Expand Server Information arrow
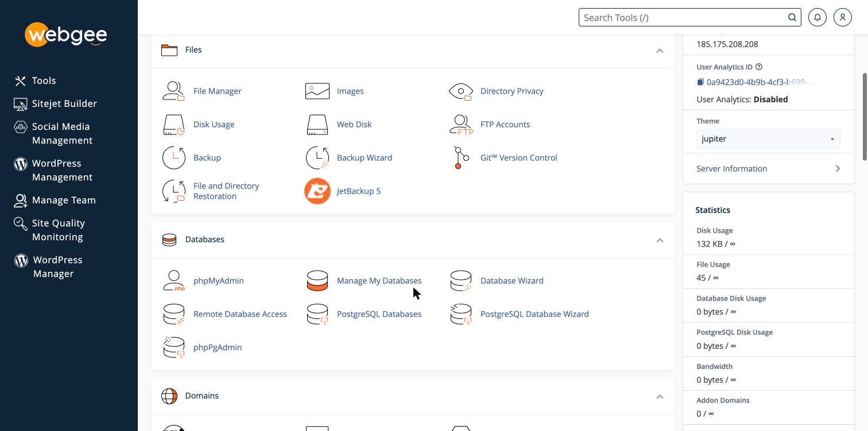The width and height of the screenshot is (868, 431). (x=838, y=168)
